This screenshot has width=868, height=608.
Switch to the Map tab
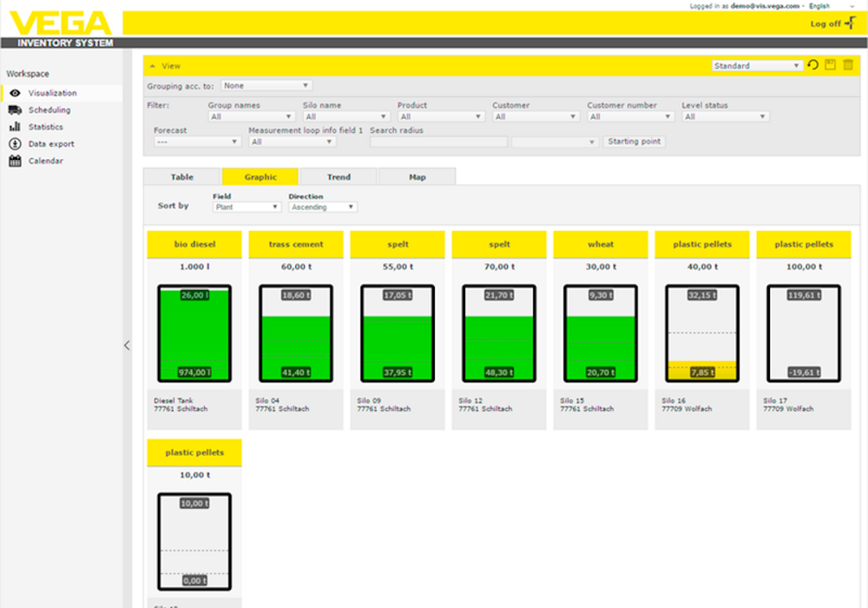pos(418,176)
